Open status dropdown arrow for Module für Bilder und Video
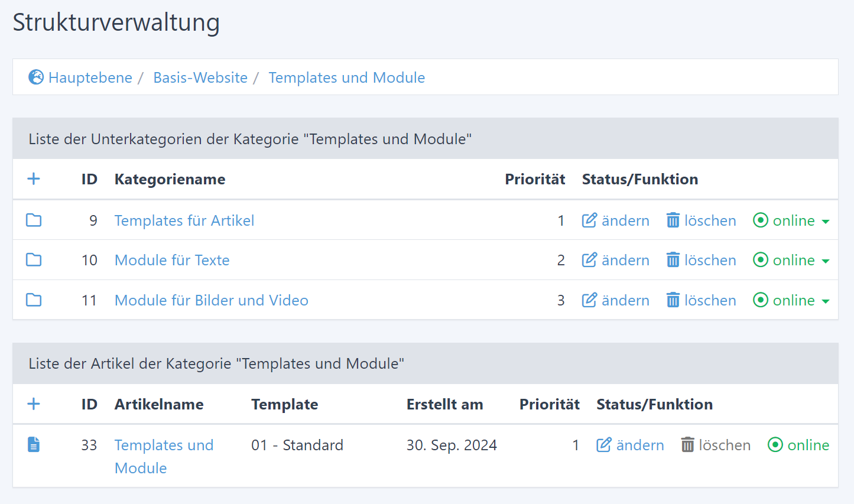The image size is (854, 504). (x=826, y=301)
